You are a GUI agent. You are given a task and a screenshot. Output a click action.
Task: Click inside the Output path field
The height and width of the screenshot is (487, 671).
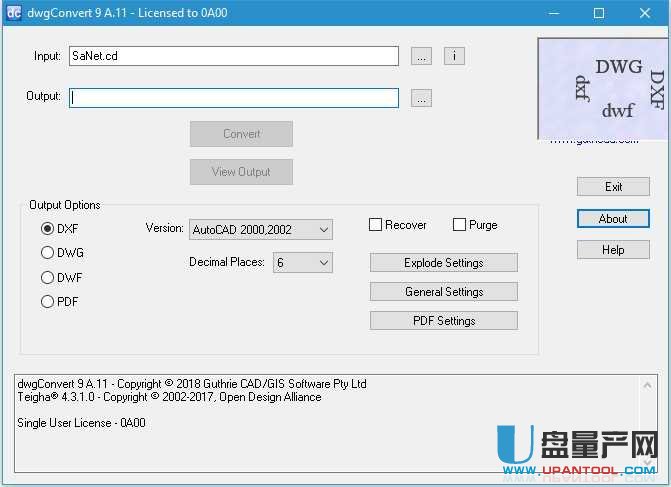(233, 98)
